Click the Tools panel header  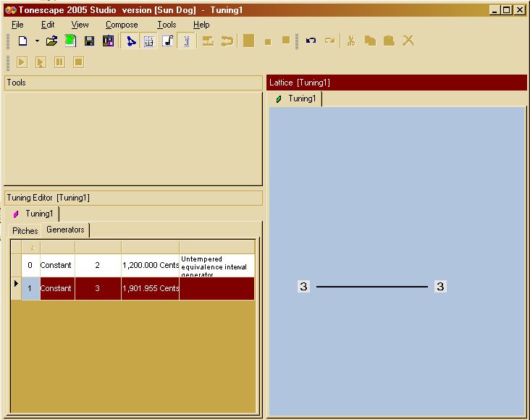coord(133,83)
